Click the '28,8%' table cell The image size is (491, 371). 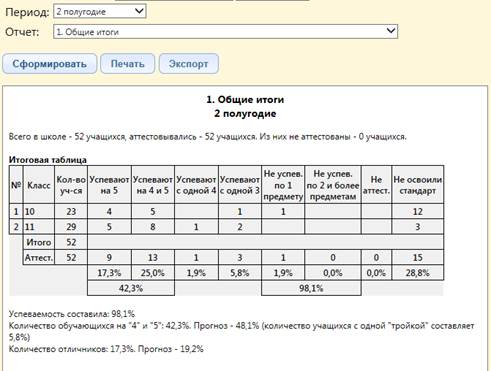418,273
